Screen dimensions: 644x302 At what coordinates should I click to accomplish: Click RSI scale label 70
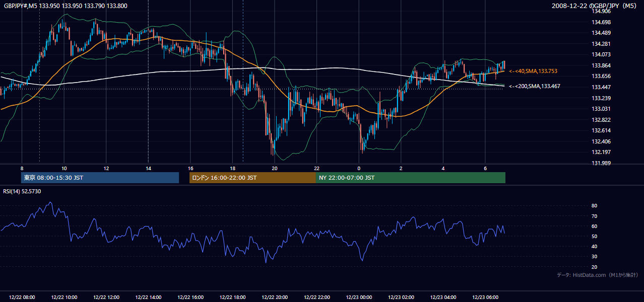point(595,216)
